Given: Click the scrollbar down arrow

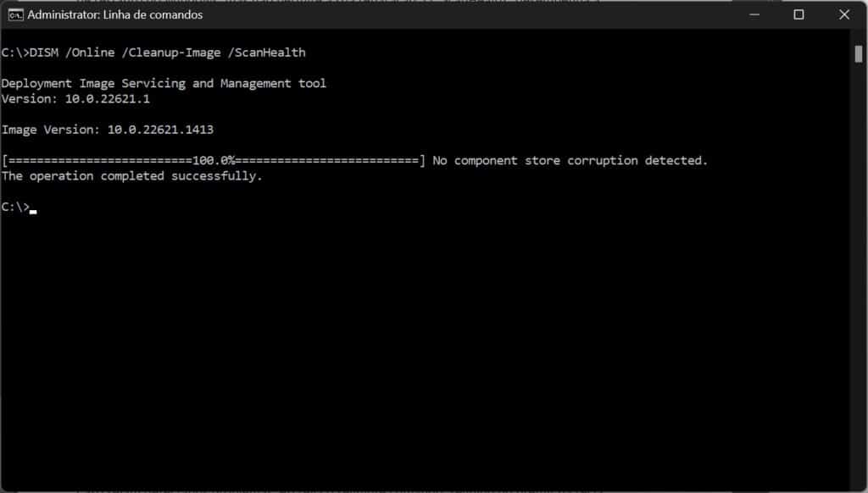Looking at the screenshot, I should (x=859, y=481).
